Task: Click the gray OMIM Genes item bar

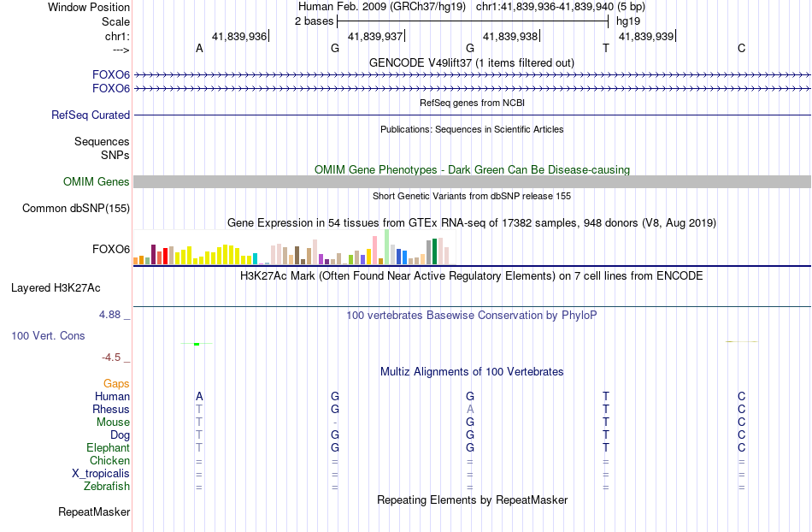Action: coord(472,182)
